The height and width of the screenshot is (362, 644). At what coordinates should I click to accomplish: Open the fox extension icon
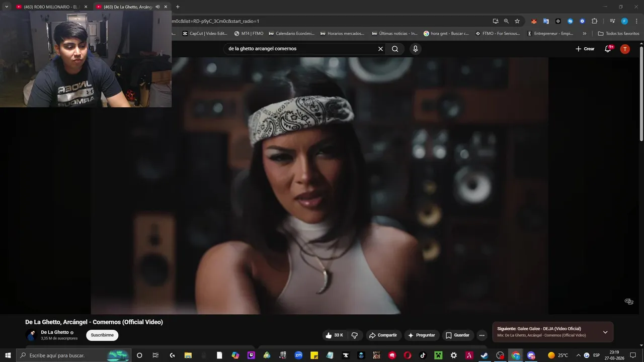534,21
